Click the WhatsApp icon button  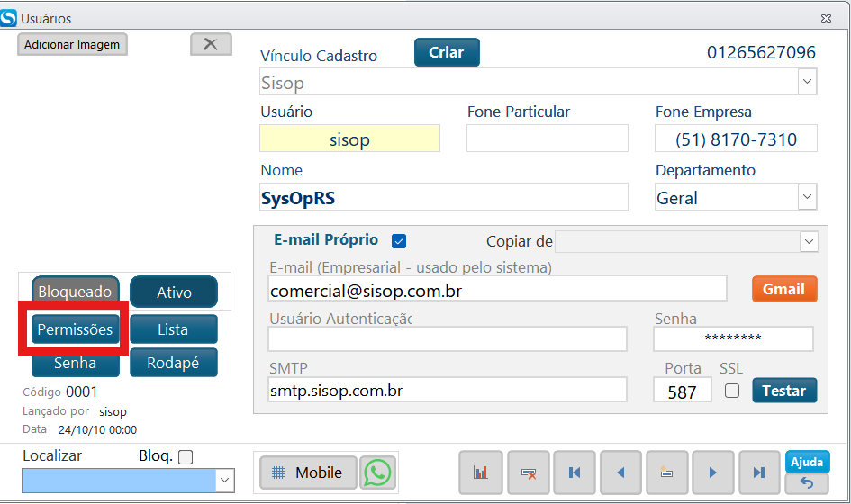378,472
